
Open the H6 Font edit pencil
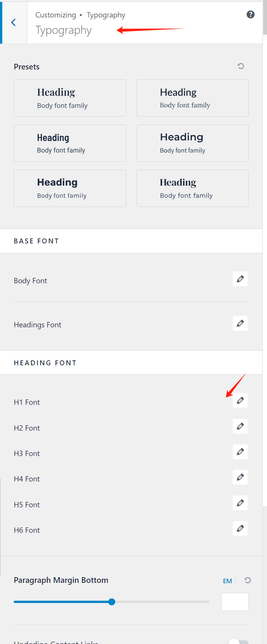tap(240, 529)
